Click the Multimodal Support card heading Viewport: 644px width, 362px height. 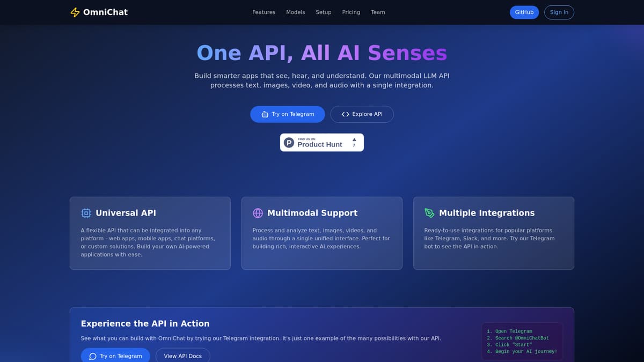(x=312, y=213)
